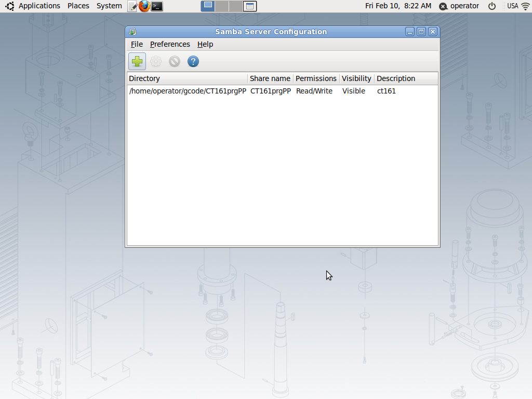532x399 pixels.
Task: Click the Samba window title bar icon
Action: coord(132,32)
